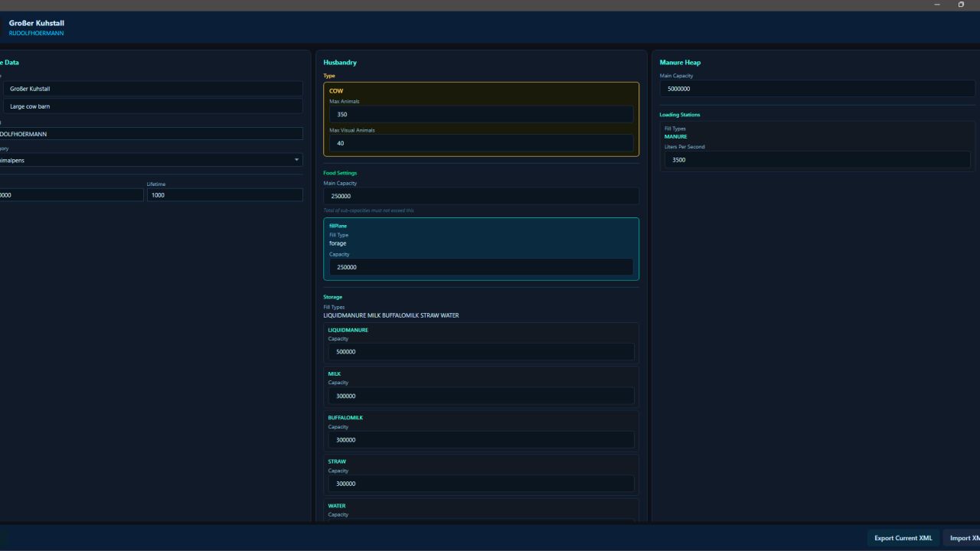Screen dimensions: 980x551
Task: Edit the fillPlane Capacity of 250000
Action: pos(481,266)
